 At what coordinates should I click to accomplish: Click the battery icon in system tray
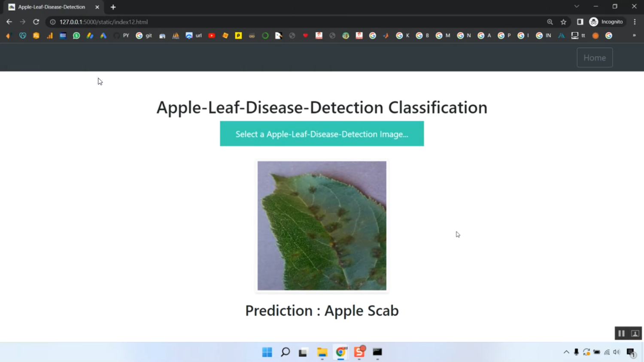597,352
